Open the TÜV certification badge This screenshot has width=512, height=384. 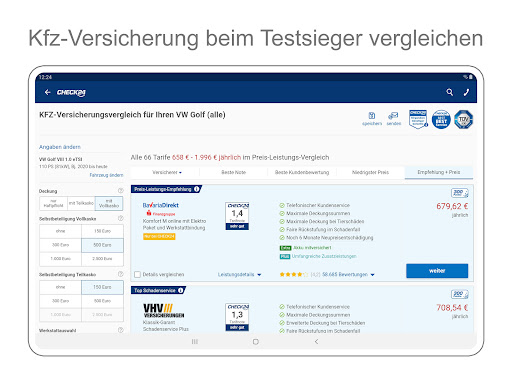click(x=464, y=119)
